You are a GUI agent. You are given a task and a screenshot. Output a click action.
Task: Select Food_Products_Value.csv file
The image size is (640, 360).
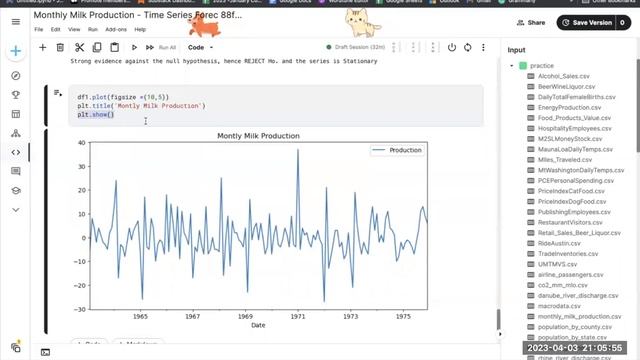pos(574,118)
